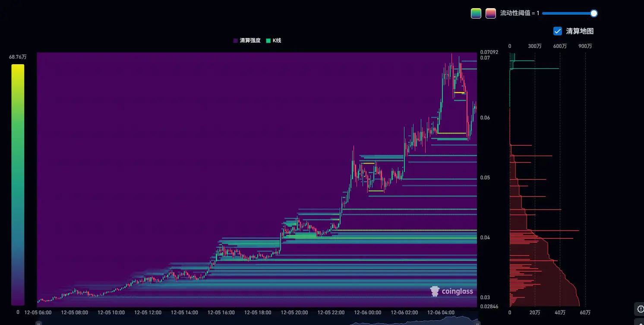Viewport: 644px width, 325px height.
Task: Click the 12-05 18:00 time axis label
Action: (x=258, y=312)
